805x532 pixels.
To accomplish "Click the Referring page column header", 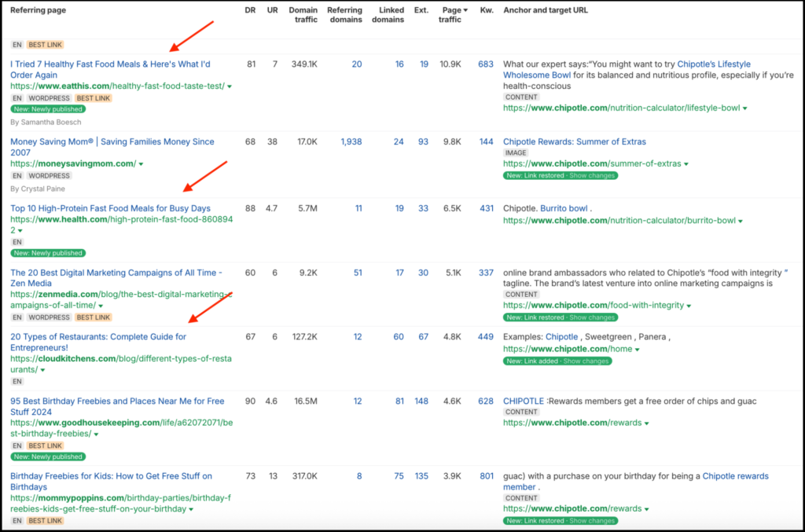I will point(37,10).
